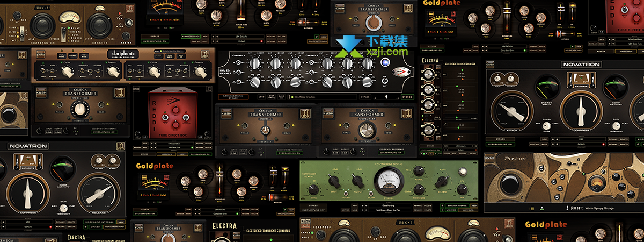Click Unlinked button in Vision Groove Digital
The width and height of the screenshot is (644, 242).
click(451, 210)
